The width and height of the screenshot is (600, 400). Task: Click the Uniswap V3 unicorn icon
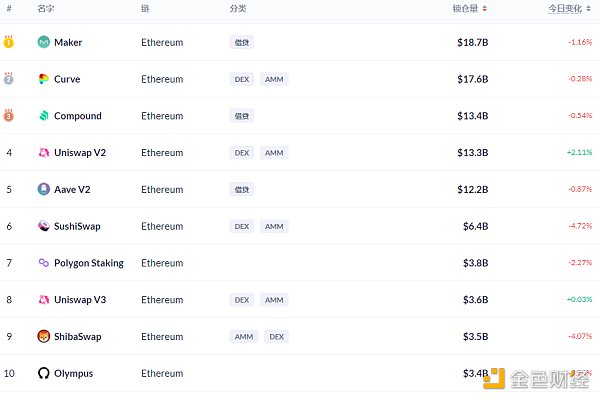tap(43, 299)
